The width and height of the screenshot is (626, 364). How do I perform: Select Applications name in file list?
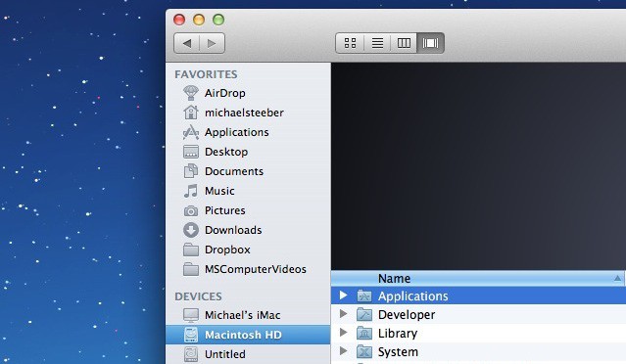pyautogui.click(x=413, y=296)
